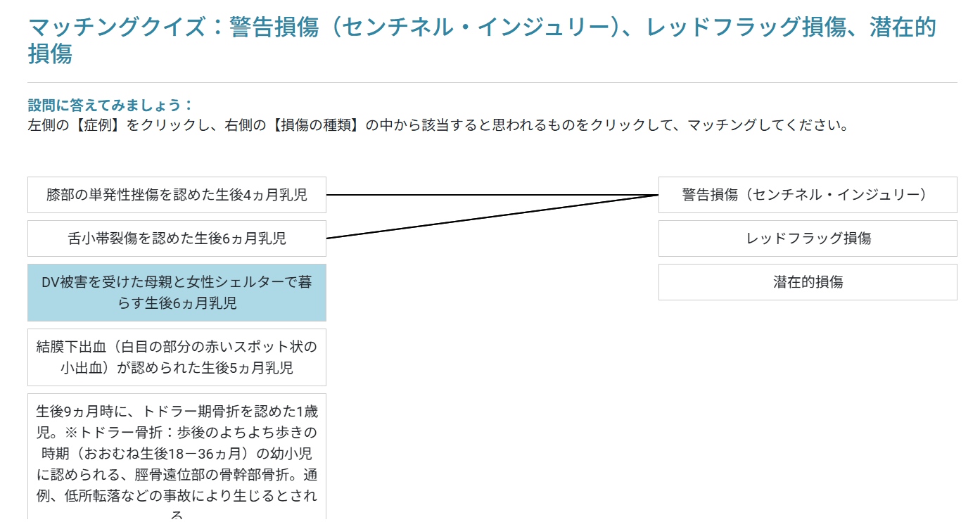Click the instruction sentence about 【症例】 and 【損傷の種類】
This screenshot has width=980, height=522.
click(438, 126)
